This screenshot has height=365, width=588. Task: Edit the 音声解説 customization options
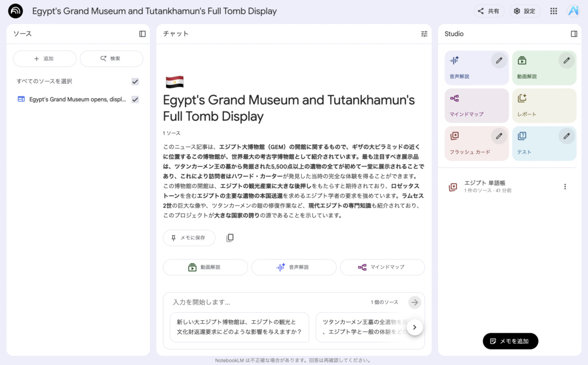coord(499,60)
